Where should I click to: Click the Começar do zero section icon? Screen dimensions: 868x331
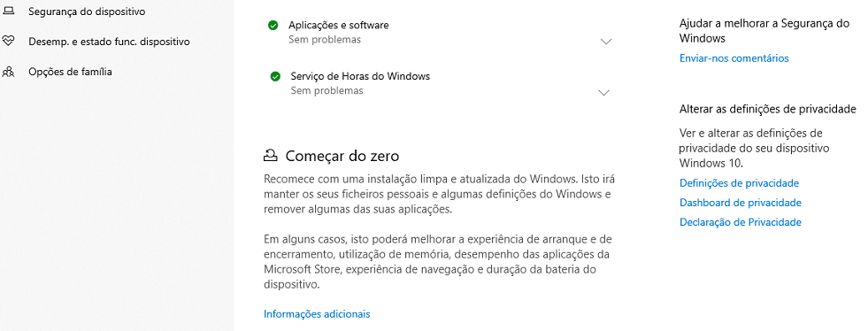click(270, 156)
